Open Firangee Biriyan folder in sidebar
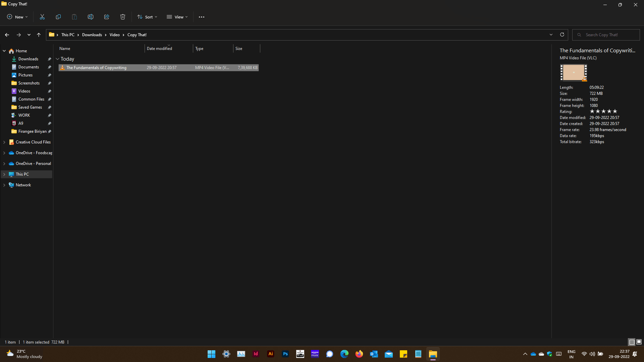 point(32,131)
